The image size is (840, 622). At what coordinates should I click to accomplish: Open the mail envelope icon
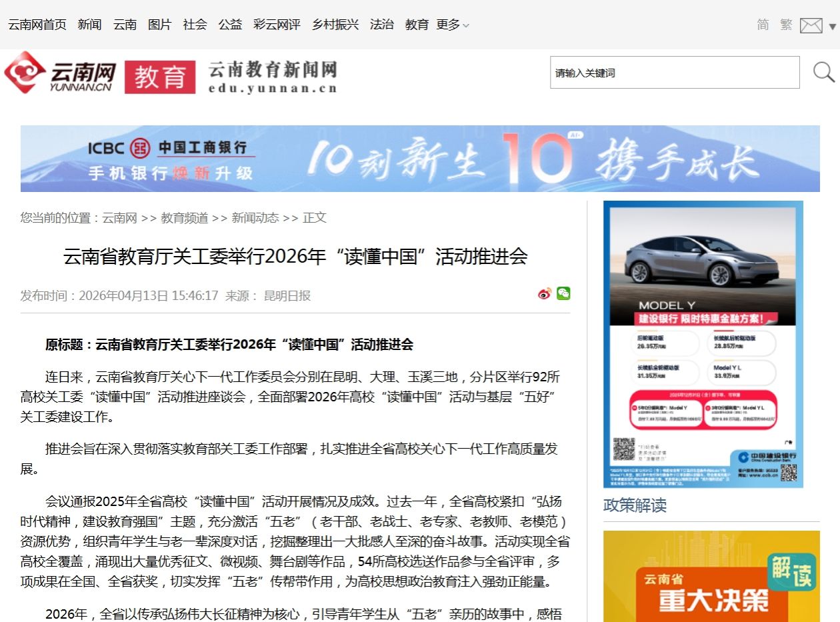coord(811,25)
